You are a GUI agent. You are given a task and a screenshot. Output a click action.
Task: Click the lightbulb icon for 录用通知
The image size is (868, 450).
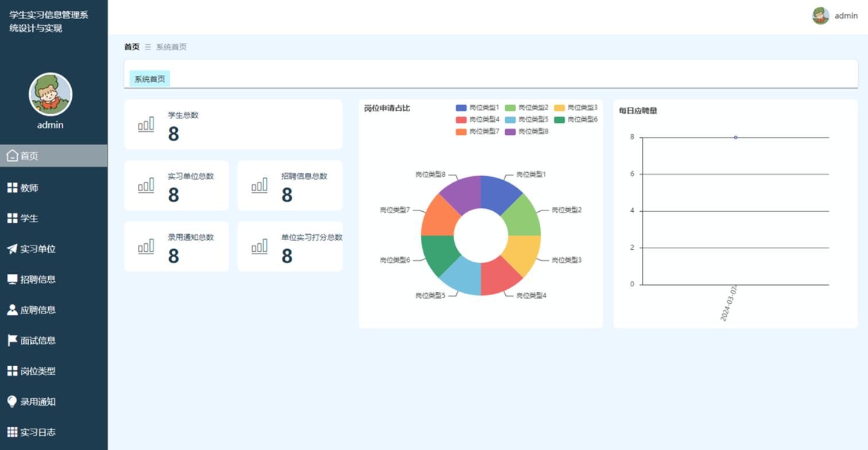[x=12, y=401]
